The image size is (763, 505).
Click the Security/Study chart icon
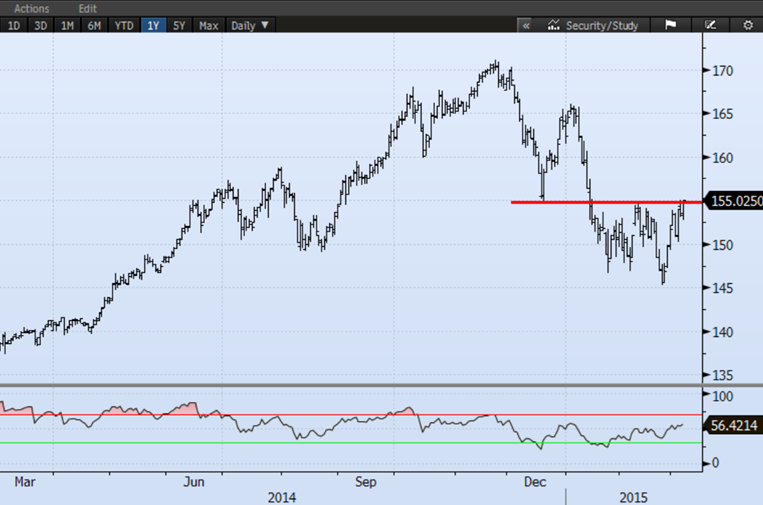[553, 25]
